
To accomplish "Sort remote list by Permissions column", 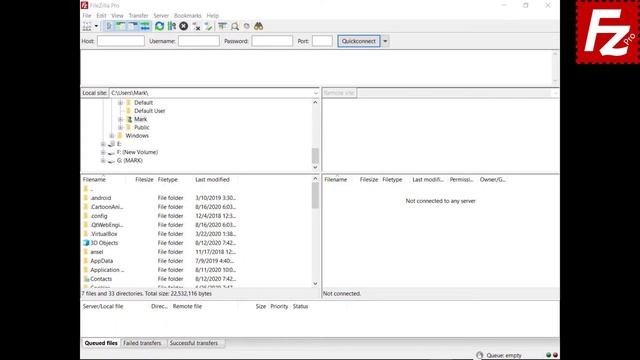I will [461, 180].
